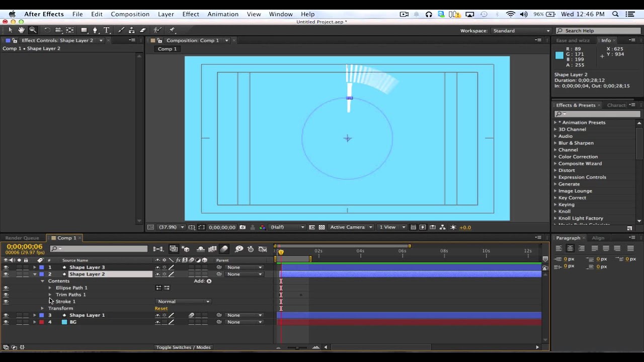Select the Brush tool
The width and height of the screenshot is (644, 362).
(x=121, y=30)
